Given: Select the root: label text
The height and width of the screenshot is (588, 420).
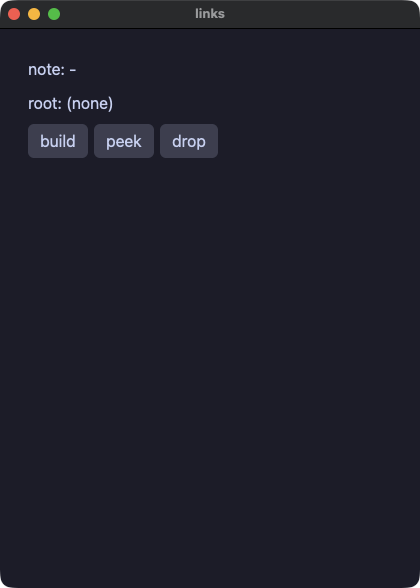Looking at the screenshot, I should tap(45, 104).
